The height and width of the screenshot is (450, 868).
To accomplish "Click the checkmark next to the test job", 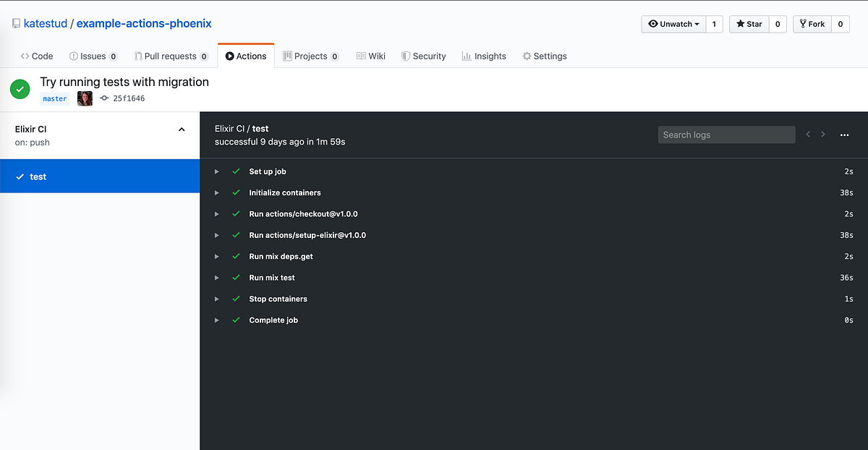I will (20, 176).
